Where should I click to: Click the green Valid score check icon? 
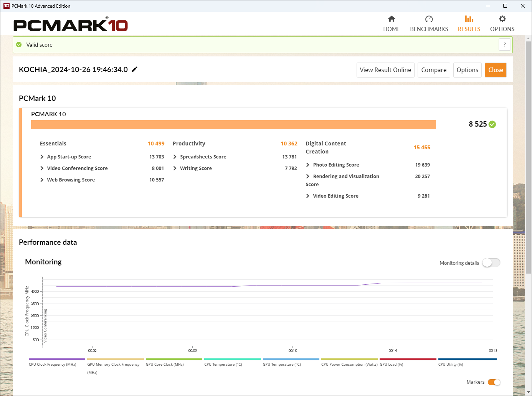click(x=19, y=45)
